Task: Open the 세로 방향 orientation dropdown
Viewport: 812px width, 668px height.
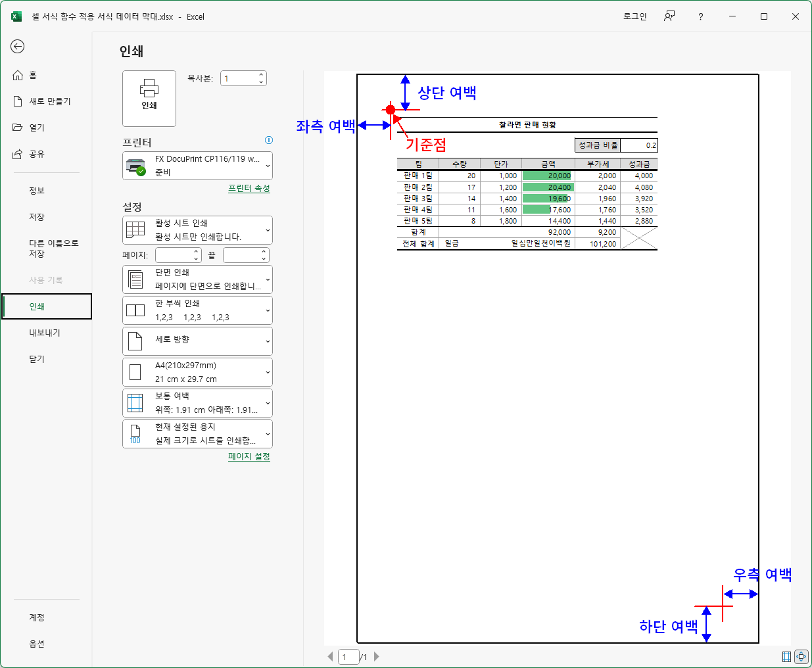Action: [197, 341]
